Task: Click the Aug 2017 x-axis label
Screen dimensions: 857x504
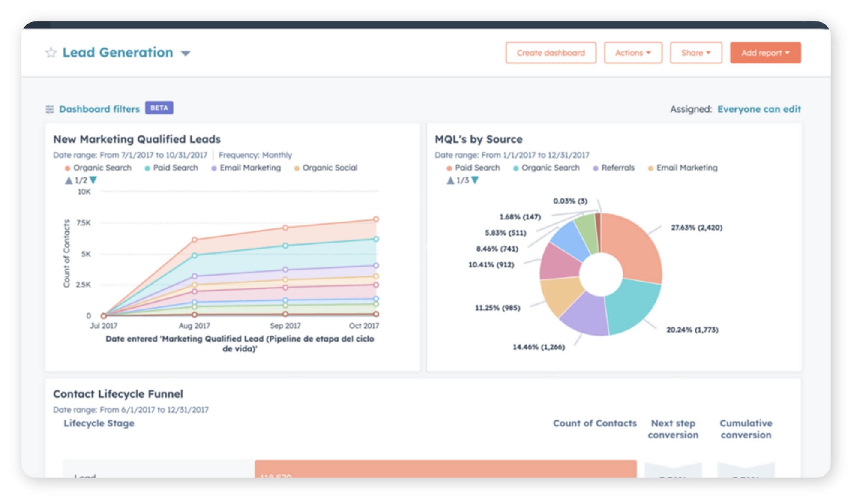Action: (x=195, y=326)
